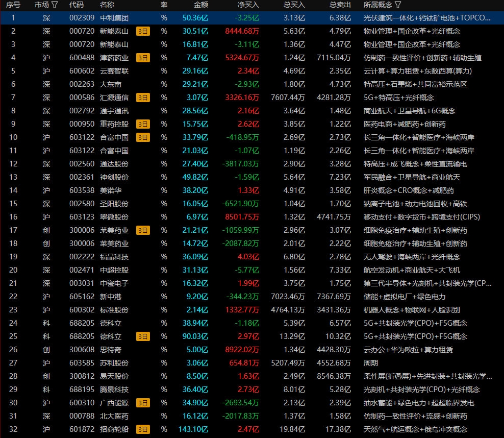Select stock name 神剑股份
504x438 pixels.
(114, 177)
